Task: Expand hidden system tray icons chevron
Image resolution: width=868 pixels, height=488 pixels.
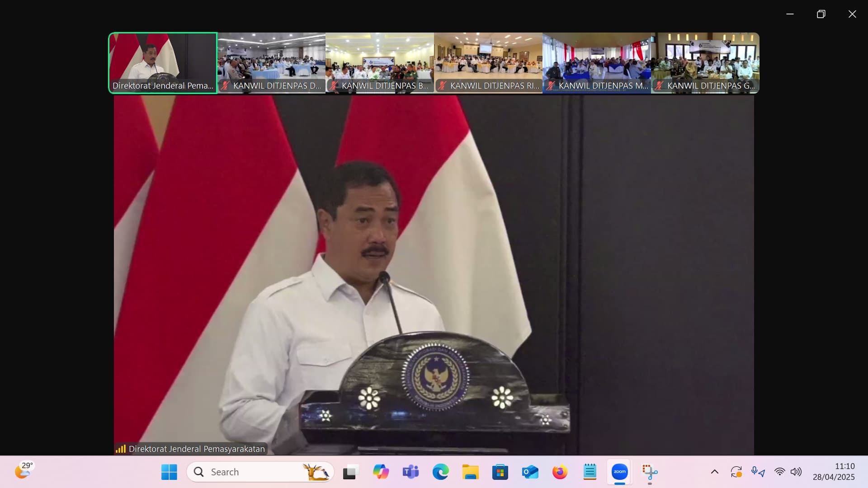Action: (714, 472)
